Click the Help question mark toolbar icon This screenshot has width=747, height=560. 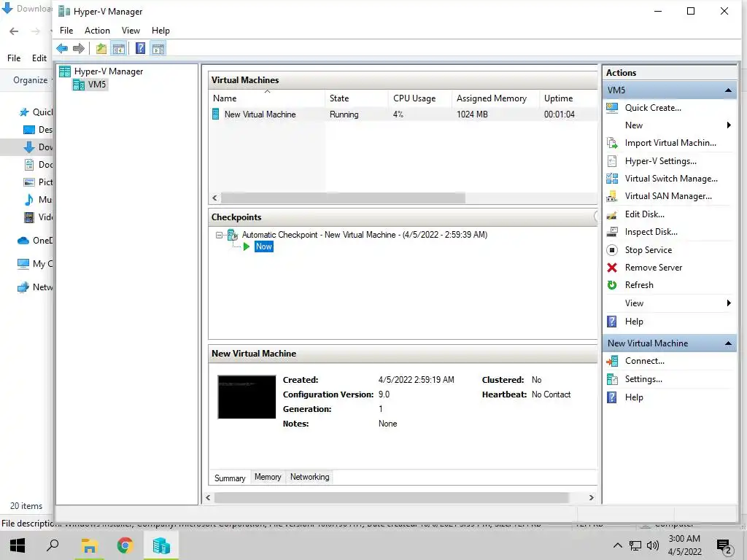[x=140, y=48]
